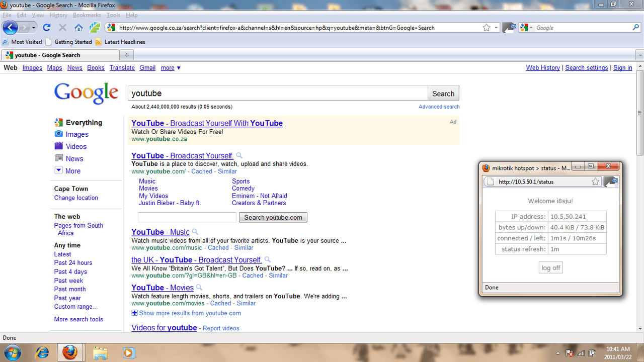Click the 'Custom range...' link
This screenshot has height=362, width=644.
(x=76, y=307)
